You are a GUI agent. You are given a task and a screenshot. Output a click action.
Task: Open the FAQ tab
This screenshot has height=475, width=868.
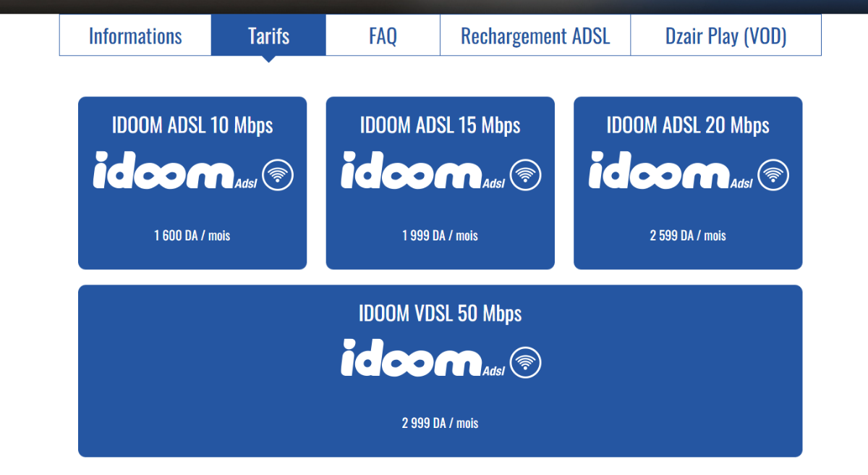click(x=383, y=35)
